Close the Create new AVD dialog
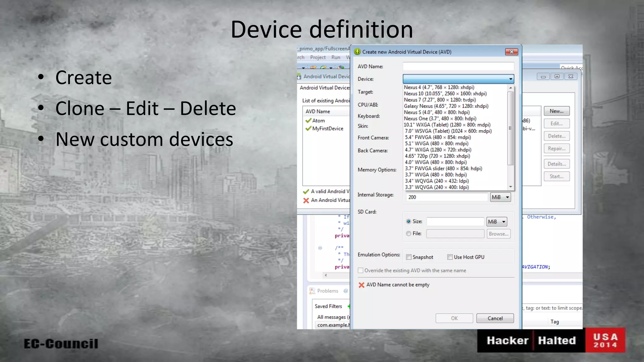This screenshot has height=362, width=644. coord(511,52)
